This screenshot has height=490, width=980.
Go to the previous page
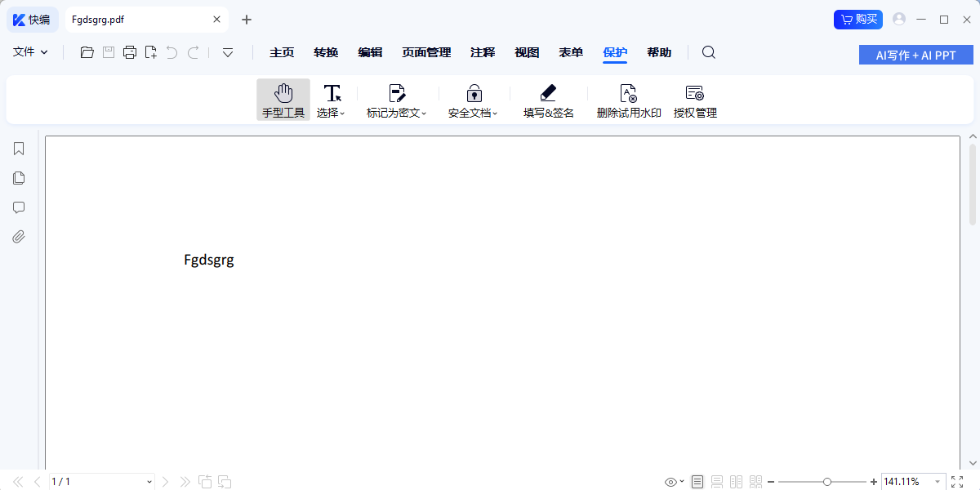tap(37, 482)
